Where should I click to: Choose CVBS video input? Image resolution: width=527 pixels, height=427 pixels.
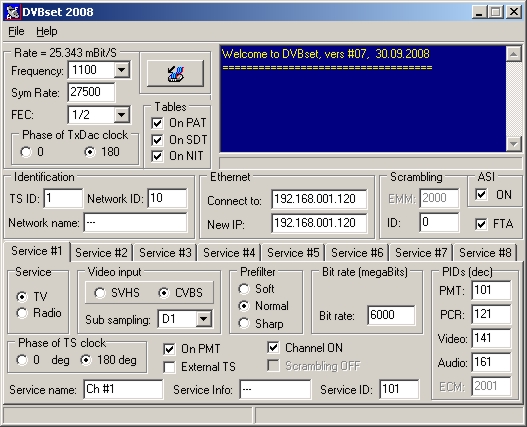tap(164, 293)
